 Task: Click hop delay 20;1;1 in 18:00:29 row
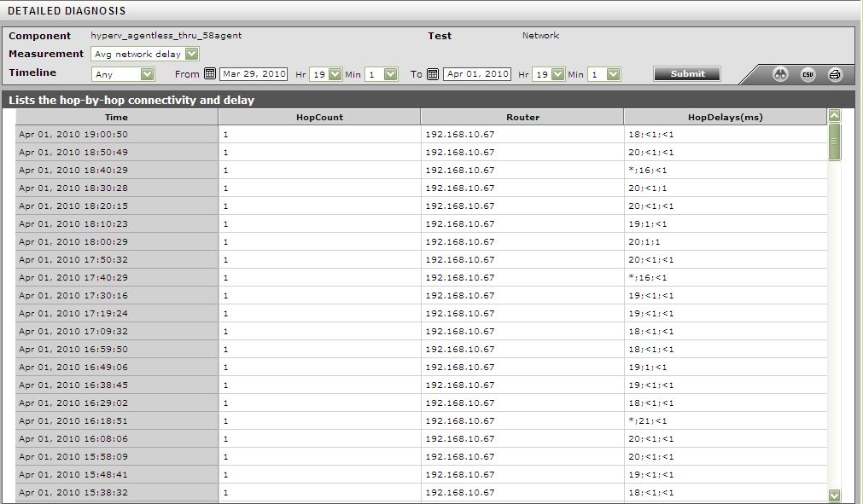click(644, 242)
